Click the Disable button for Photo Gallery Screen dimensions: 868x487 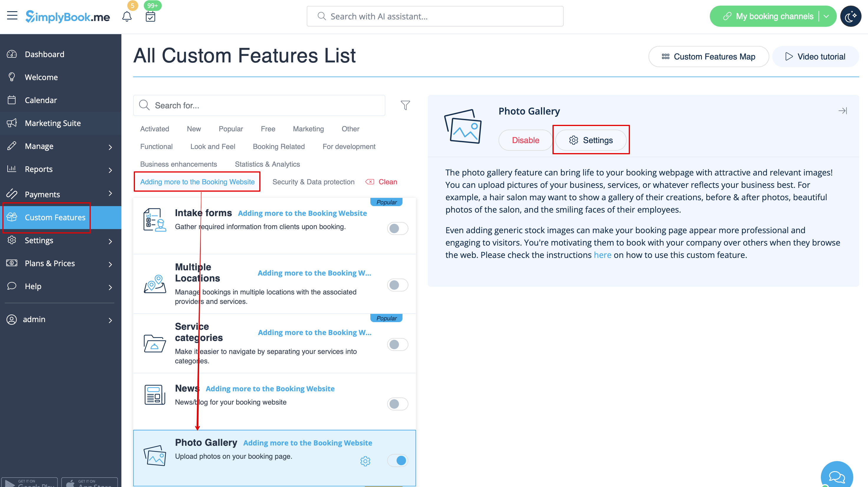[x=525, y=140]
